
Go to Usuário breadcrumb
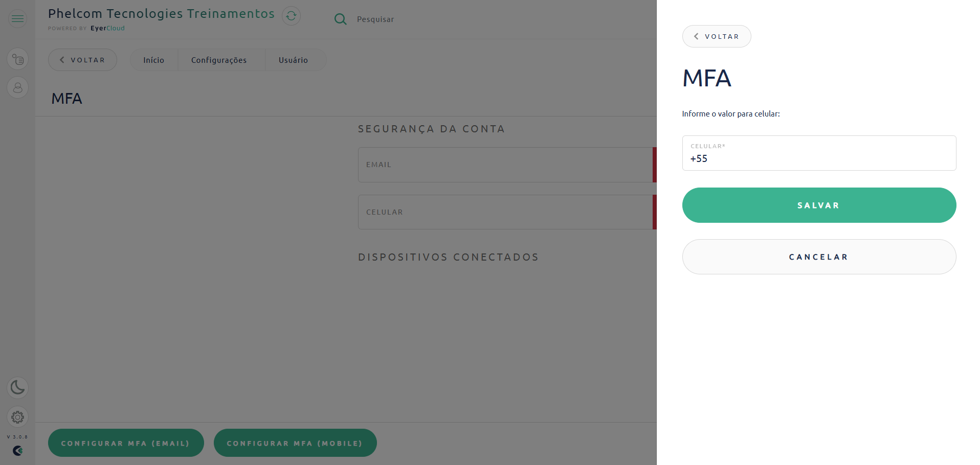point(293,60)
